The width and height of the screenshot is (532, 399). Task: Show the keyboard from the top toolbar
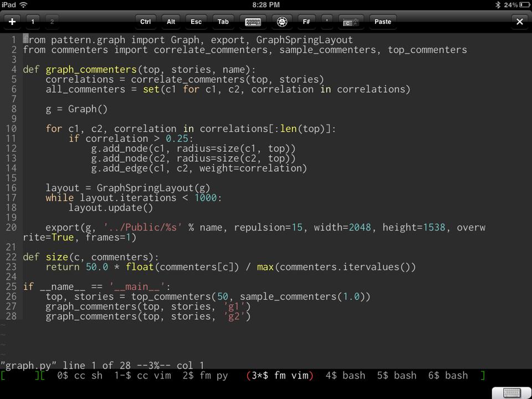[x=253, y=22]
